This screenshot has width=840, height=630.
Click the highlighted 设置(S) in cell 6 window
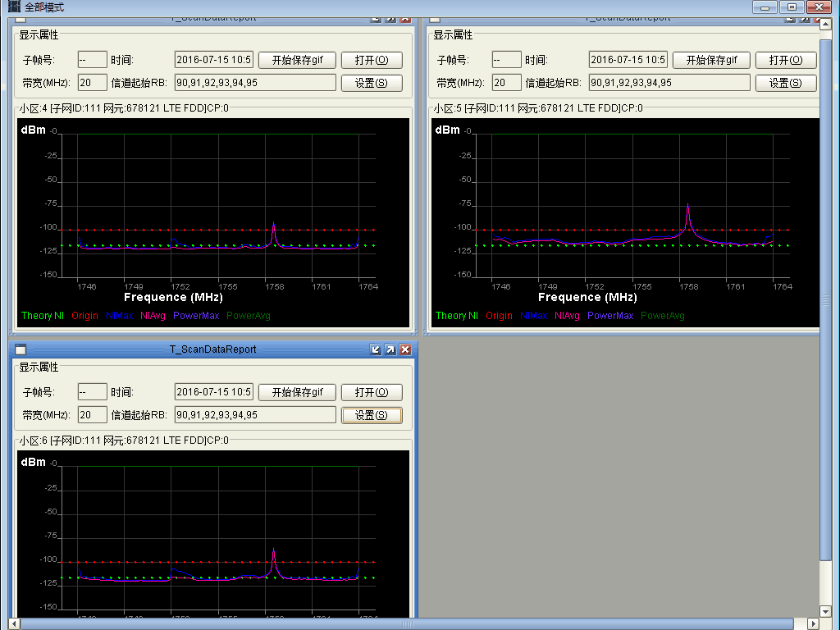click(x=372, y=415)
